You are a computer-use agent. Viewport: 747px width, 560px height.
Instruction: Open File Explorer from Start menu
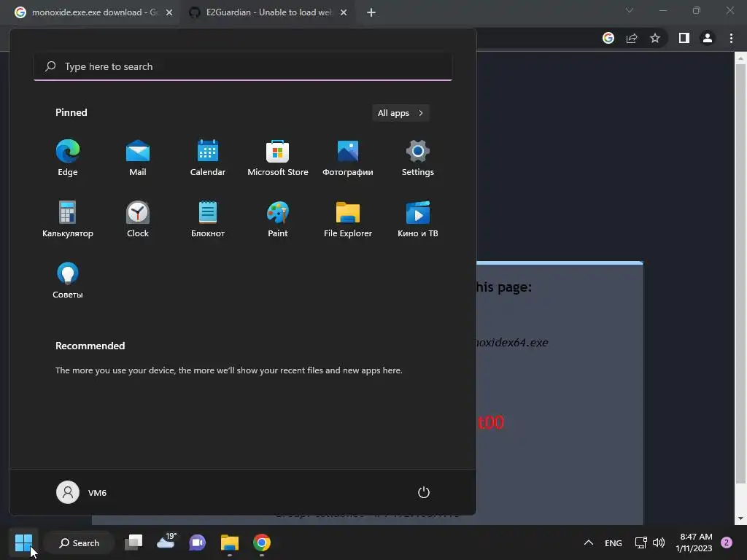point(348,219)
